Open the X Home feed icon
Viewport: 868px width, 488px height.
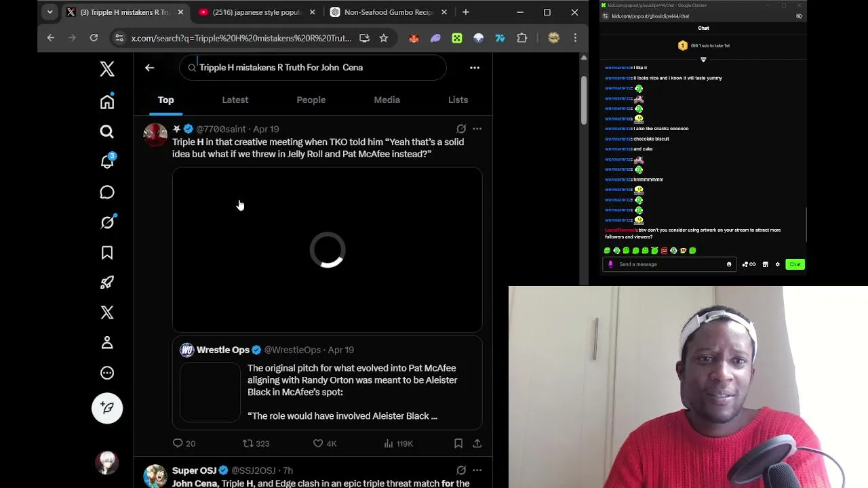[x=107, y=102]
